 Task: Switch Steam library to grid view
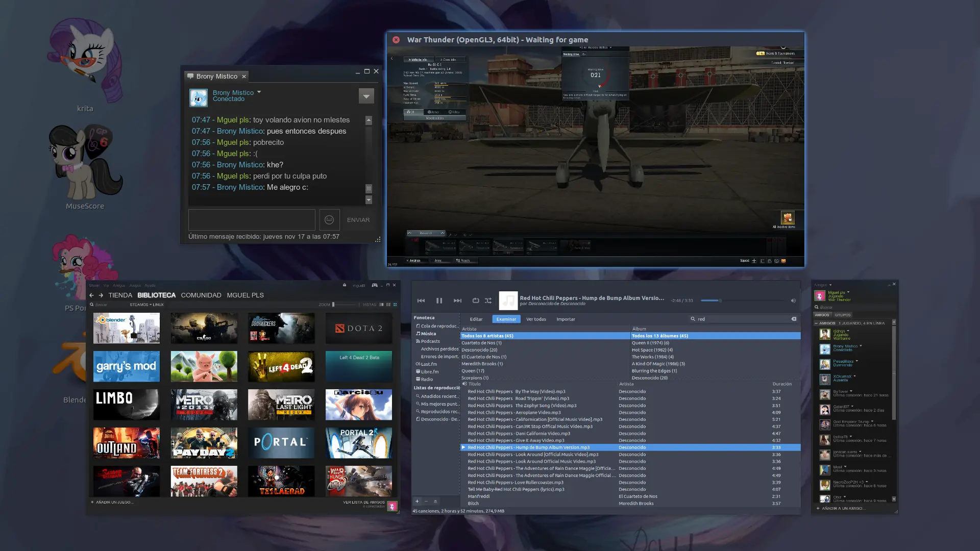pyautogui.click(x=395, y=305)
